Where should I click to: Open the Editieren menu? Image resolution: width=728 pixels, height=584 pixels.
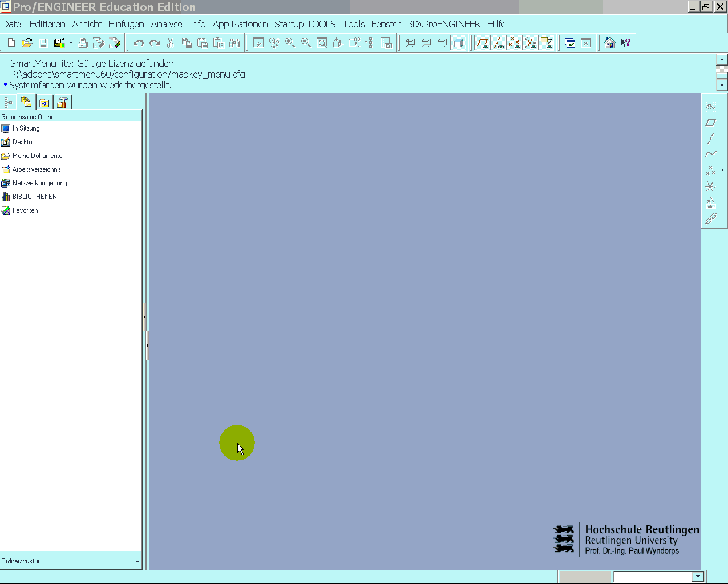47,24
